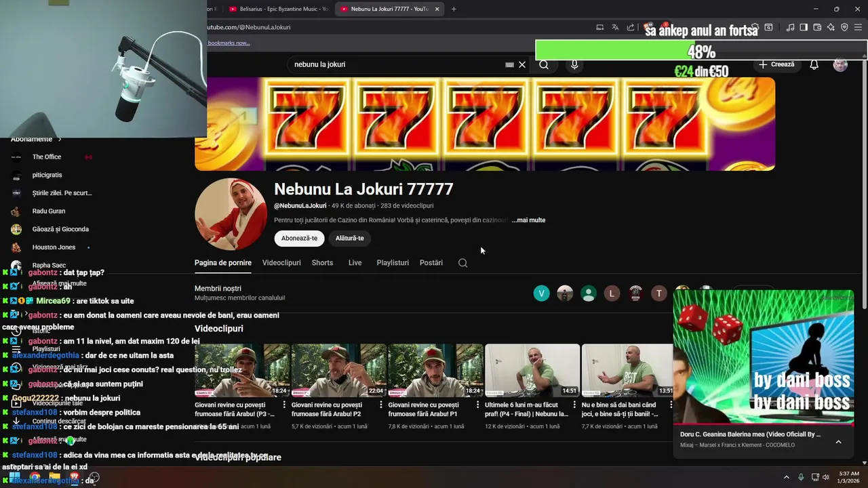Switch to the Shorts channel tab

(322, 263)
